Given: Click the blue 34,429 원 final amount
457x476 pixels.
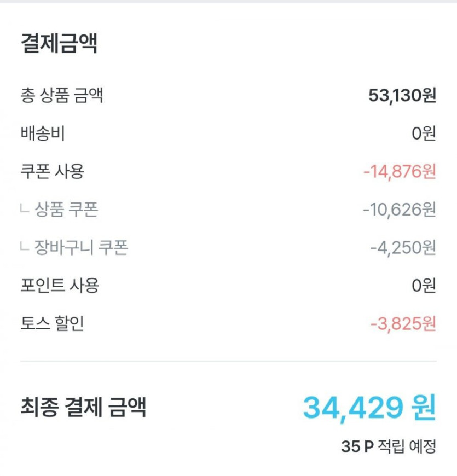Looking at the screenshot, I should tap(369, 407).
